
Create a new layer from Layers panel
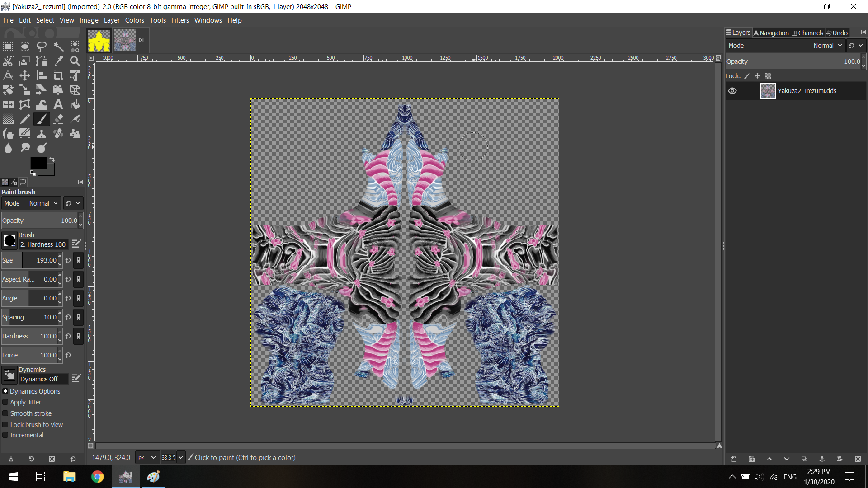(734, 459)
